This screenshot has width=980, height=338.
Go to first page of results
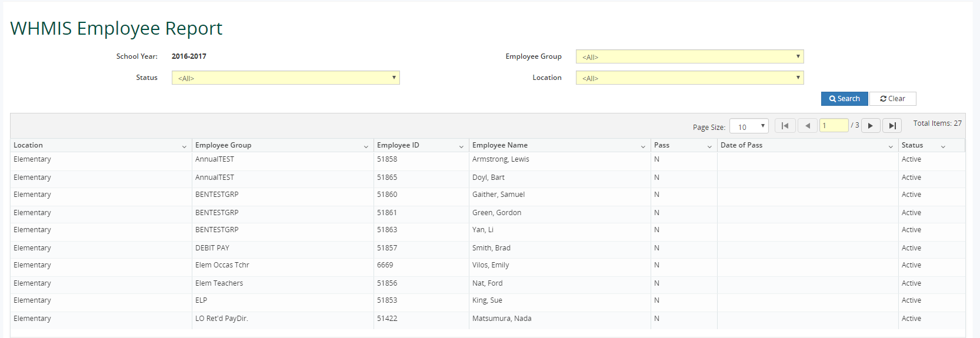click(x=785, y=126)
